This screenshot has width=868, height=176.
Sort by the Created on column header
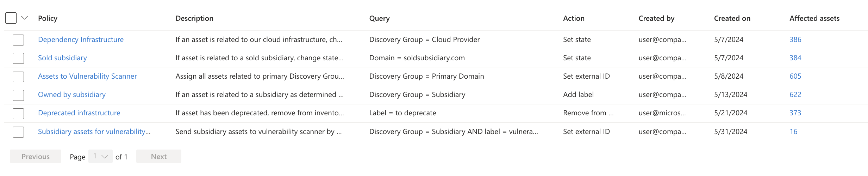click(732, 18)
